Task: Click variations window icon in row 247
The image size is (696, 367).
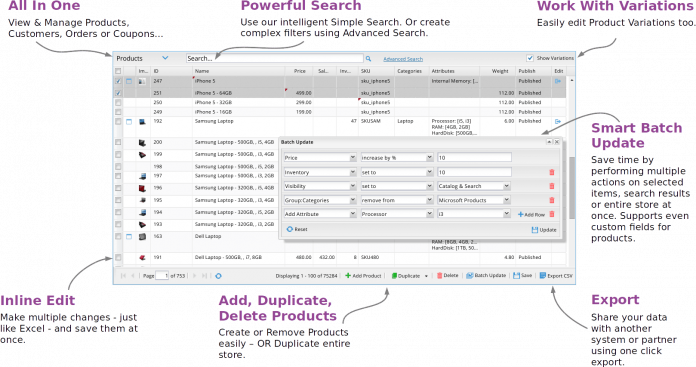Action: (x=129, y=81)
